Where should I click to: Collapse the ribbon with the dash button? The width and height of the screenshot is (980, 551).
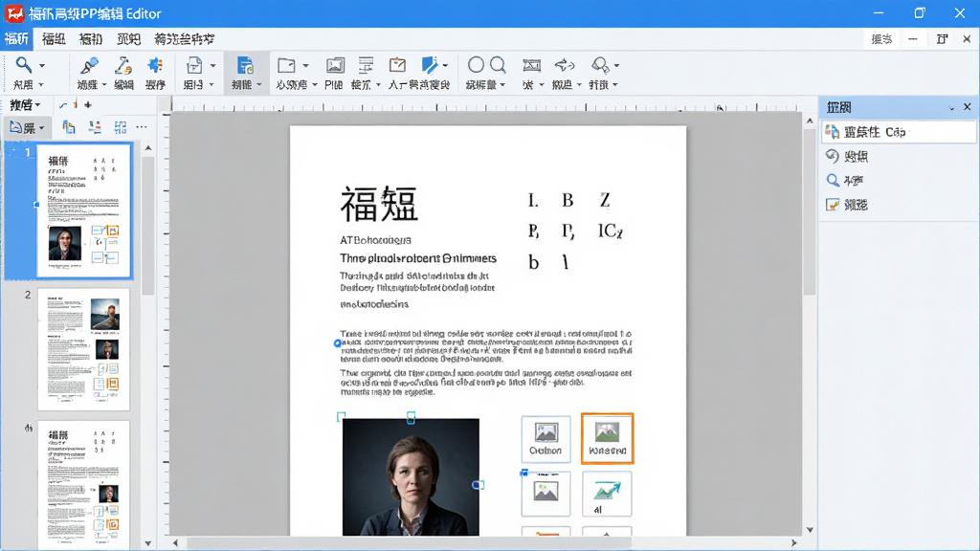(913, 38)
